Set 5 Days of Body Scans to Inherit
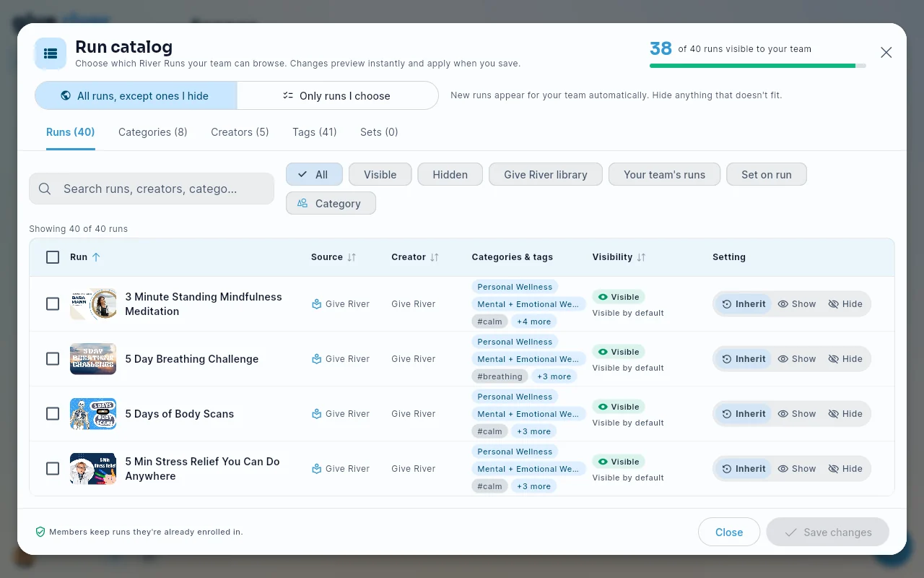 [x=744, y=414]
